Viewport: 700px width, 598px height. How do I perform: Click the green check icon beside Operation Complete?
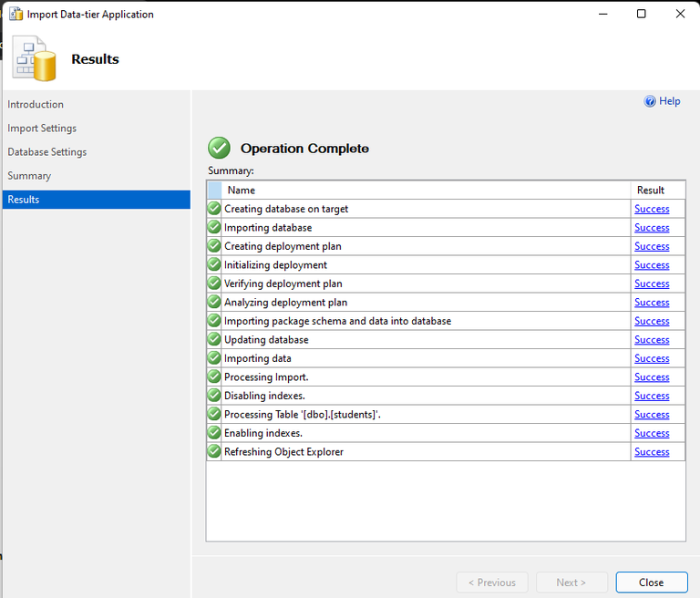click(219, 148)
